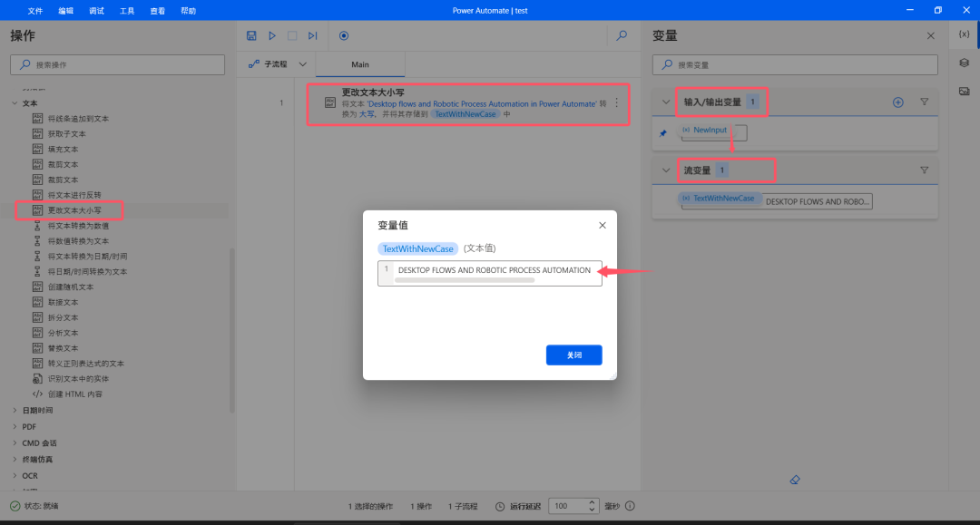The width and height of the screenshot is (980, 525).
Task: Open the UI elements layers icon
Action: click(965, 63)
